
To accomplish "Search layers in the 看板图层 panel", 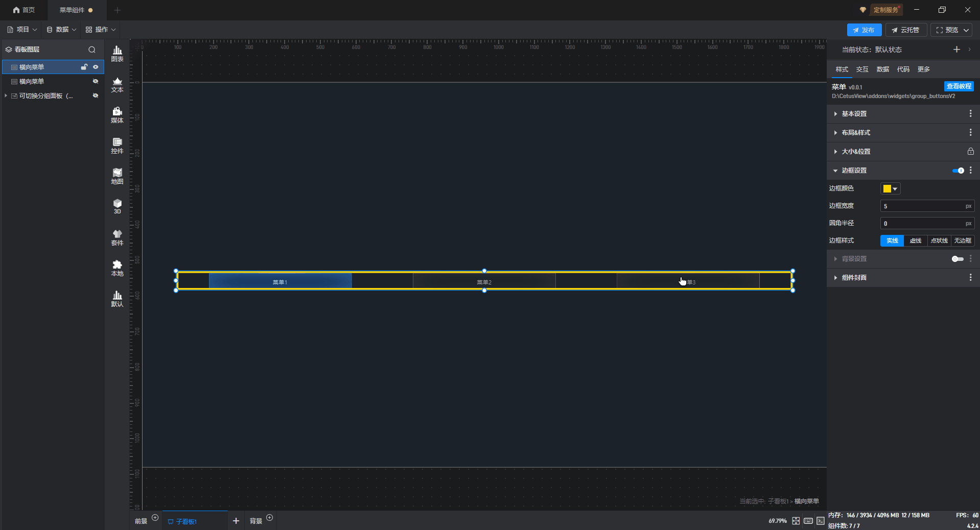I will point(92,50).
